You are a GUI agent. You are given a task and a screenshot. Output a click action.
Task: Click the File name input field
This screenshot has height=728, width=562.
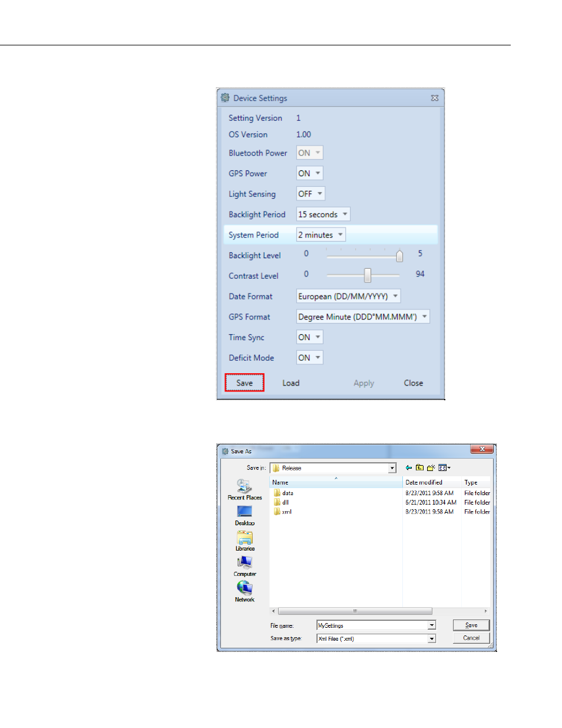(372, 625)
